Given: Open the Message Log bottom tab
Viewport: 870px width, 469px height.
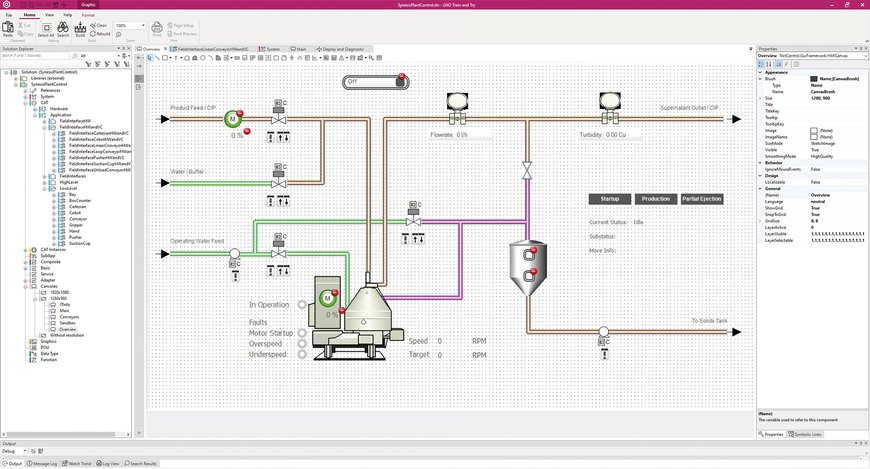Looking at the screenshot, I should click(x=42, y=463).
